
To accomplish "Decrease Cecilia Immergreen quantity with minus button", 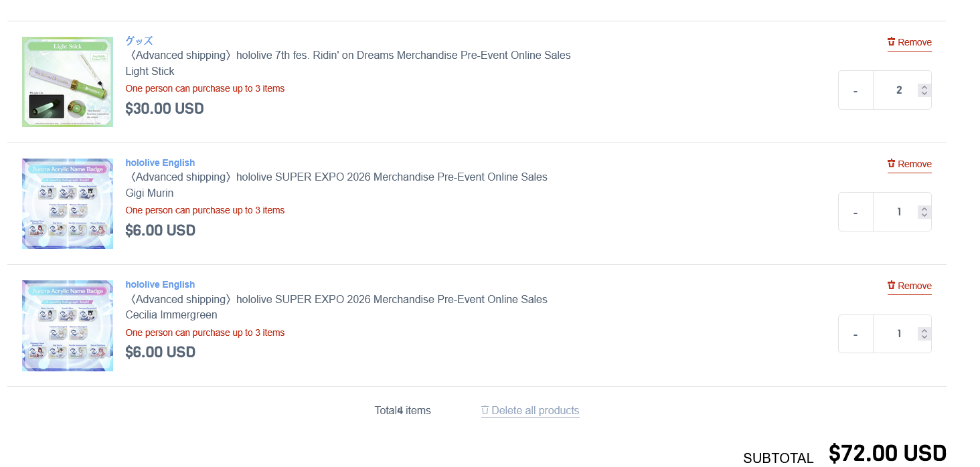I will tap(855, 334).
